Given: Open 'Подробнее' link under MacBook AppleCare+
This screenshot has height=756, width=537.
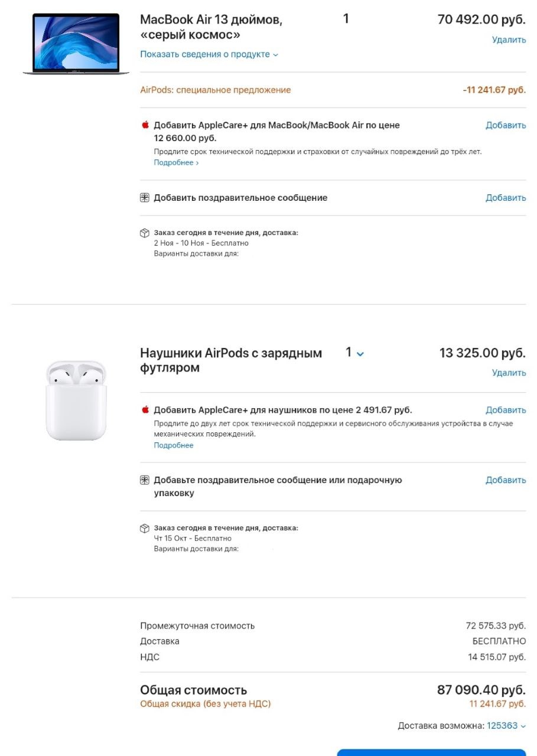Looking at the screenshot, I should [x=176, y=162].
